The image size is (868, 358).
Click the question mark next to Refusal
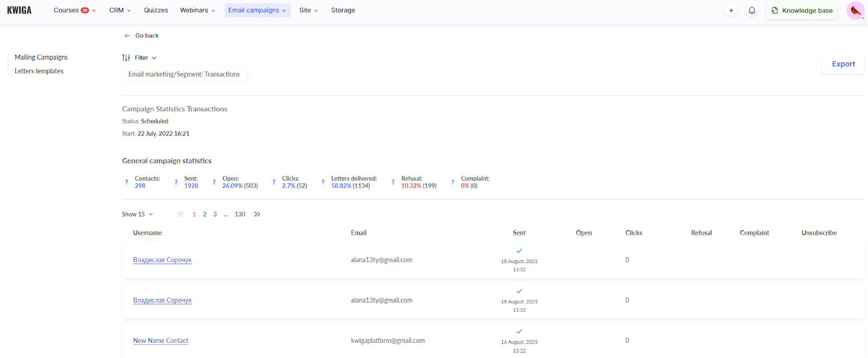[393, 182]
